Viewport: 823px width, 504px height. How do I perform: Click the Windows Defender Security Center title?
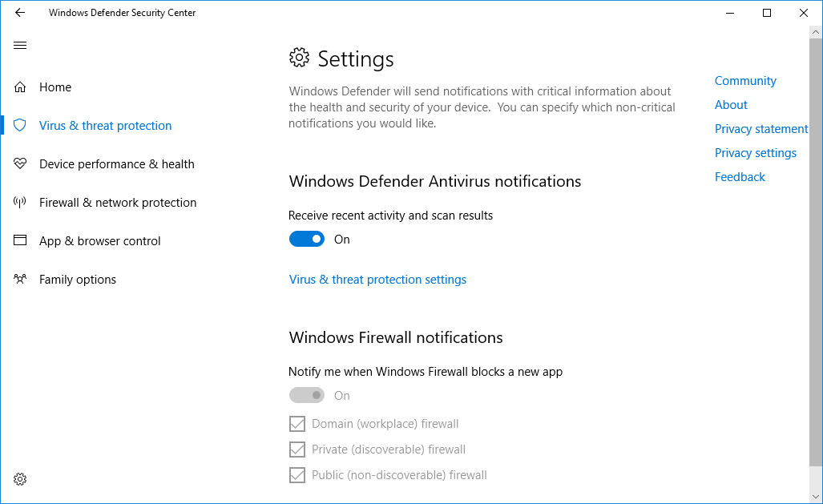[x=123, y=13]
